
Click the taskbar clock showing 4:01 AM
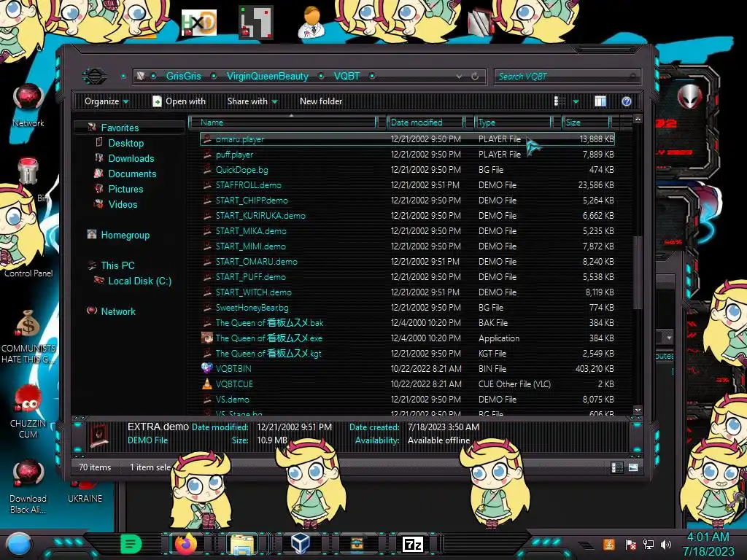coord(708,544)
